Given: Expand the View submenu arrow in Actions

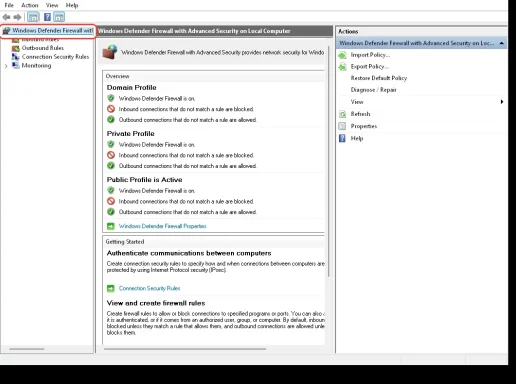Looking at the screenshot, I should tap(502, 102).
